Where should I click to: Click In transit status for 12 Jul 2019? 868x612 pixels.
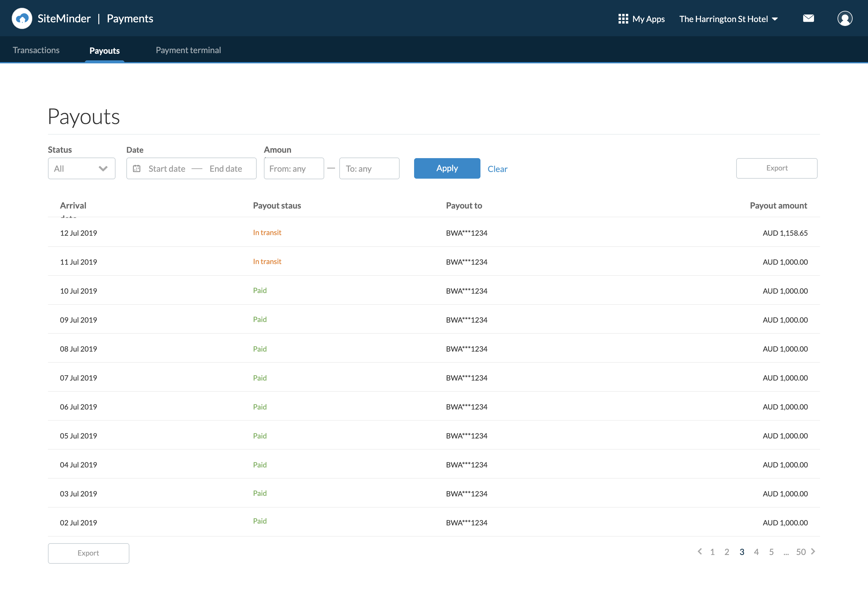click(x=267, y=232)
